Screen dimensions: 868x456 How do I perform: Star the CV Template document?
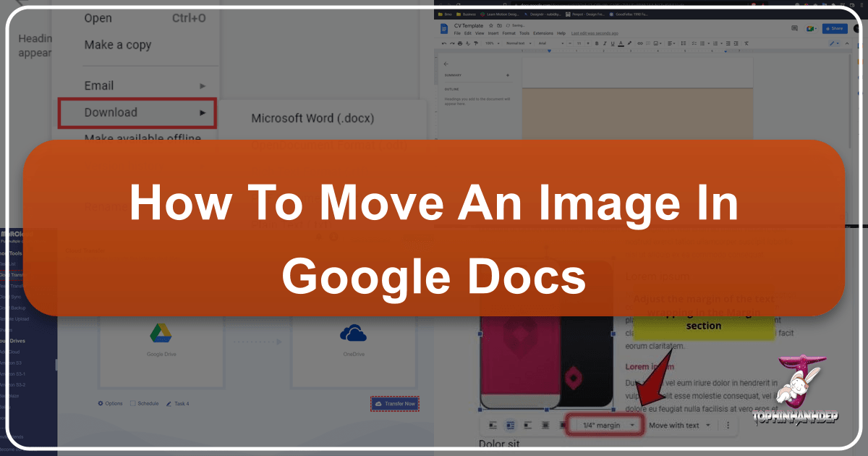pos(490,25)
